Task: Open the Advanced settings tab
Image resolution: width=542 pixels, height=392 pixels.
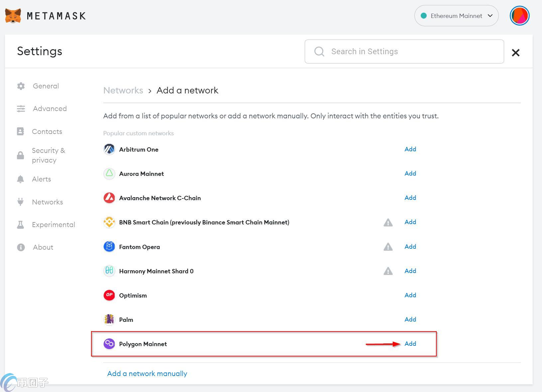Action: [x=50, y=109]
